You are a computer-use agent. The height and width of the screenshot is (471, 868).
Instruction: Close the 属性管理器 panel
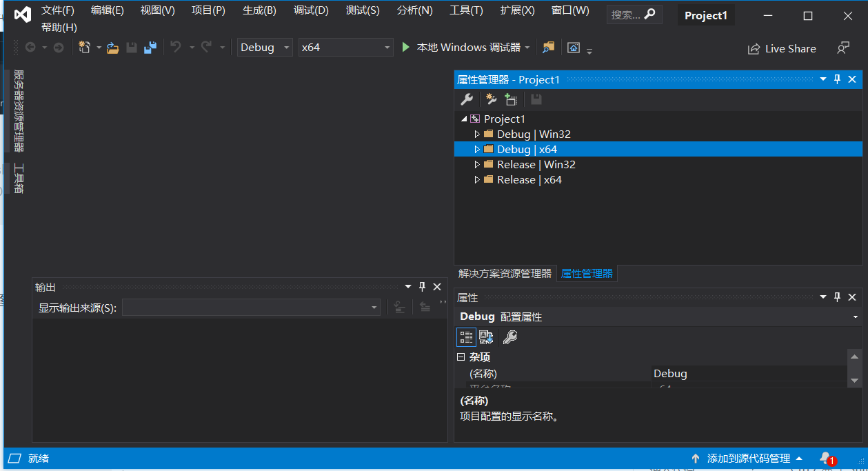pyautogui.click(x=852, y=79)
